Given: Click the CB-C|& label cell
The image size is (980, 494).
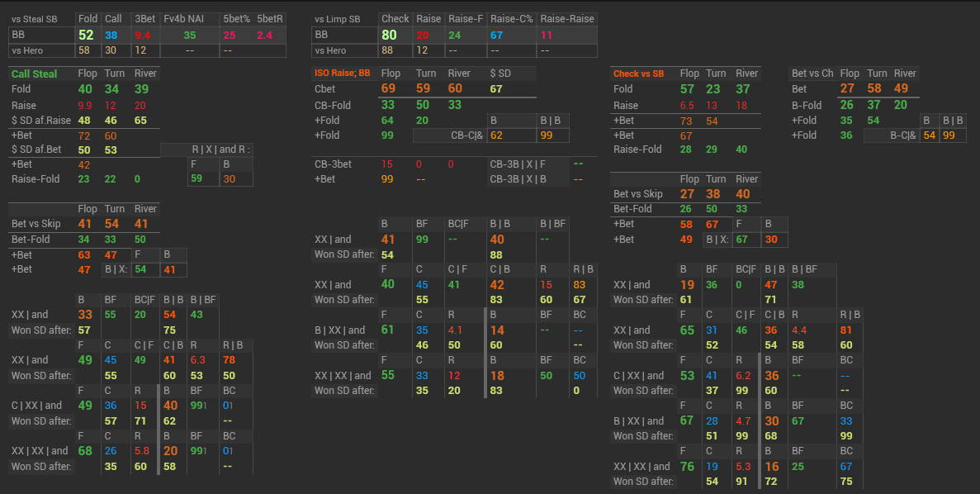Looking at the screenshot, I should [466, 135].
